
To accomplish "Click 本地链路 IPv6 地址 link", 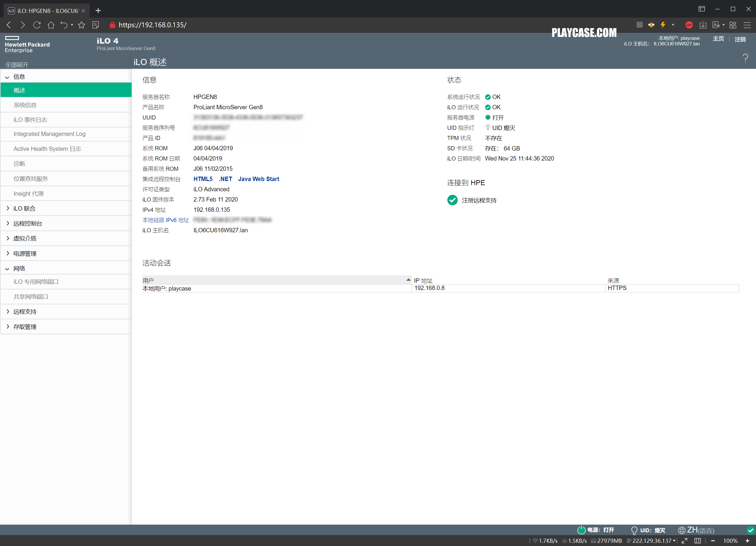I will click(x=166, y=220).
